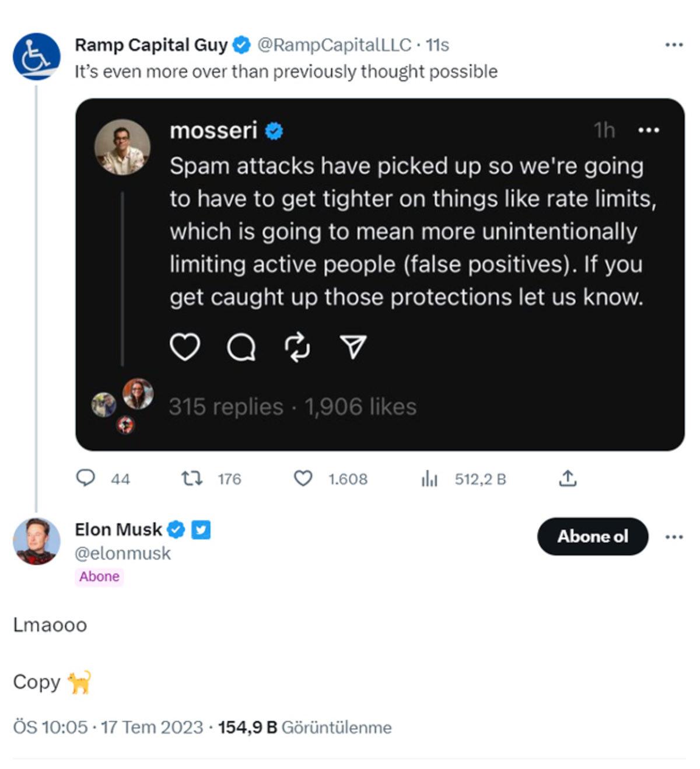700x769 pixels.
Task: Click the Twitter bird icon beside Elon Musk
Action: click(200, 530)
